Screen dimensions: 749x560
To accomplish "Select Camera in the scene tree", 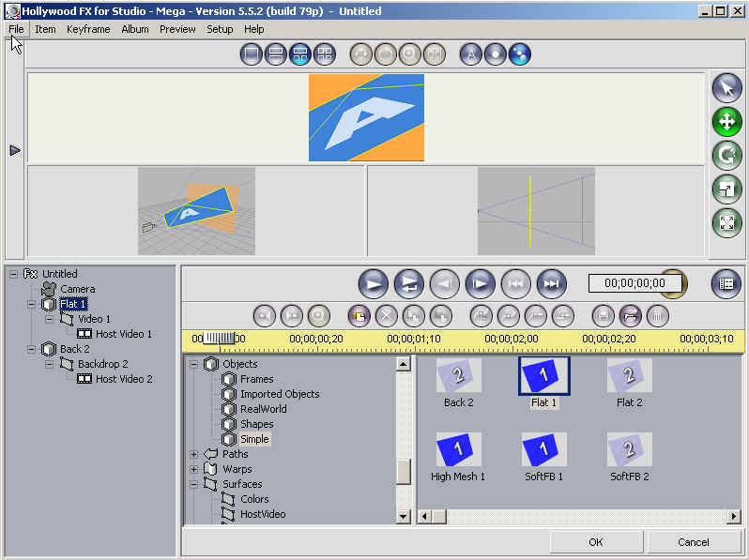I will (77, 289).
